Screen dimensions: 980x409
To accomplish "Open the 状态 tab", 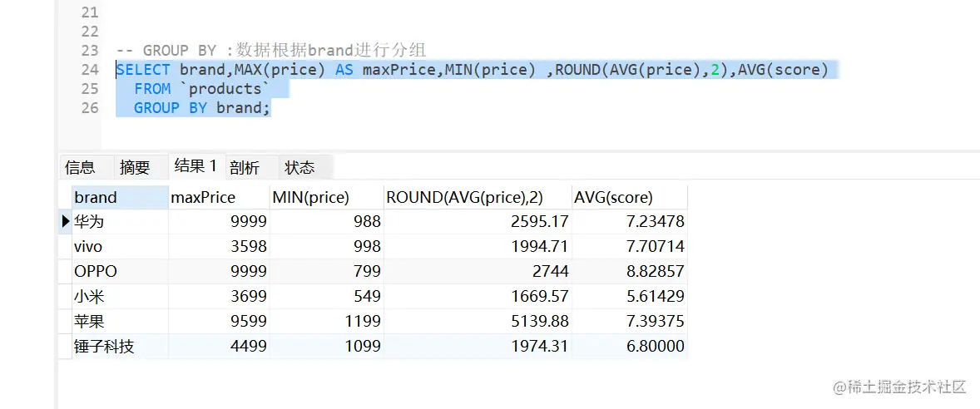I will coord(299,167).
